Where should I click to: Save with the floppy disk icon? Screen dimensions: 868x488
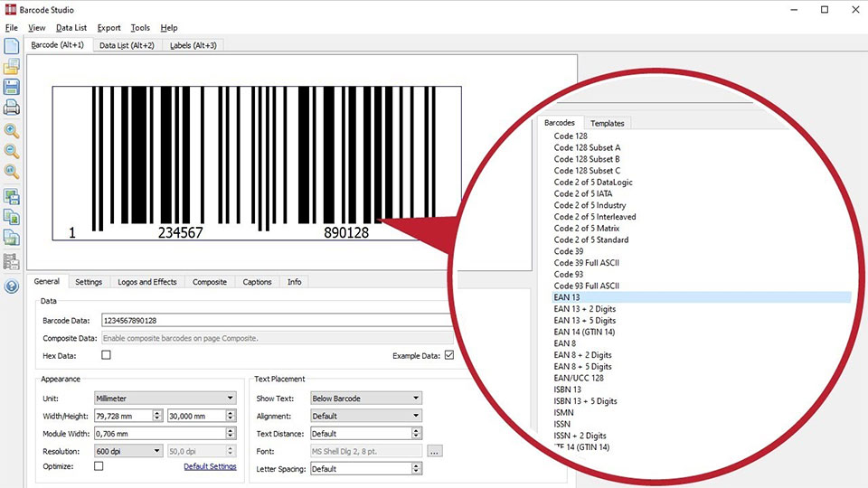pyautogui.click(x=11, y=87)
